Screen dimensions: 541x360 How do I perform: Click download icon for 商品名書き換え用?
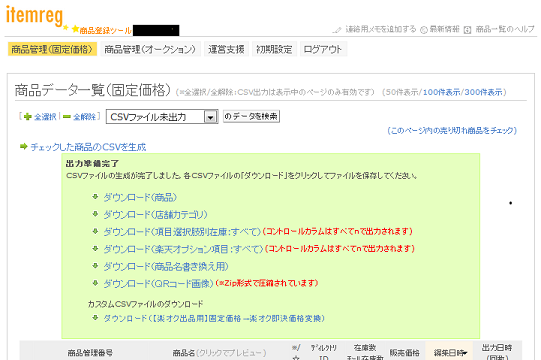click(96, 265)
